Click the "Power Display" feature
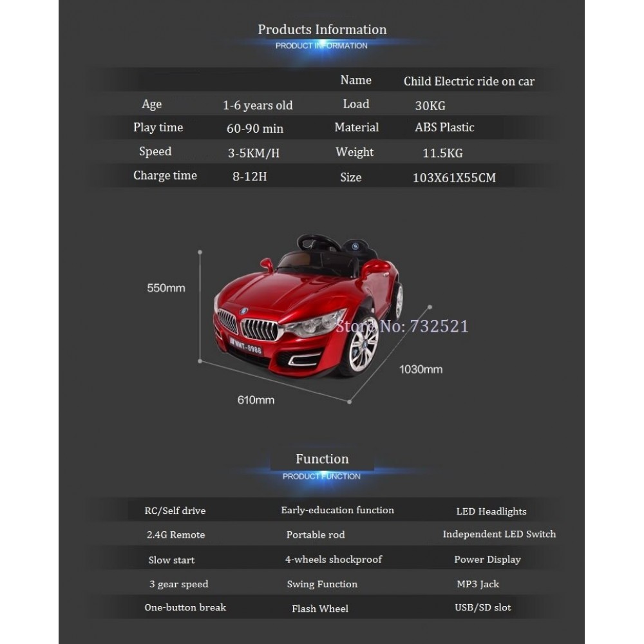The width and height of the screenshot is (644, 644). coord(487,560)
